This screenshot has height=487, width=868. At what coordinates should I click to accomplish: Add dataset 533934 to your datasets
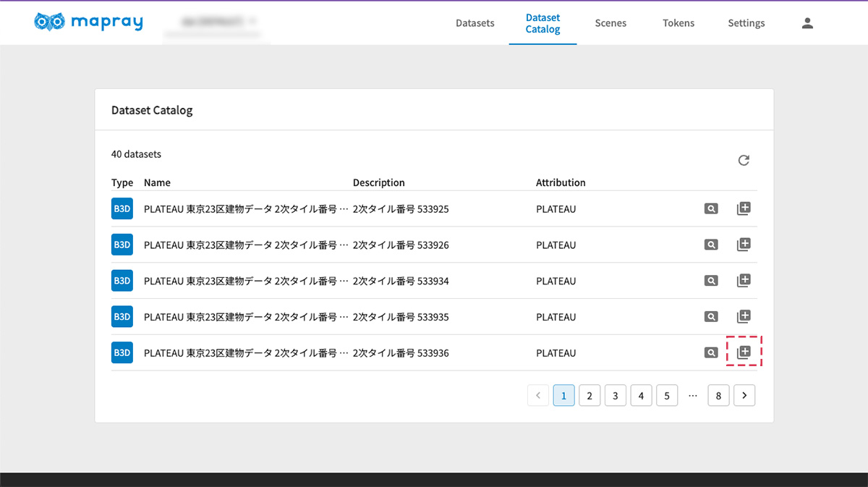click(x=744, y=281)
